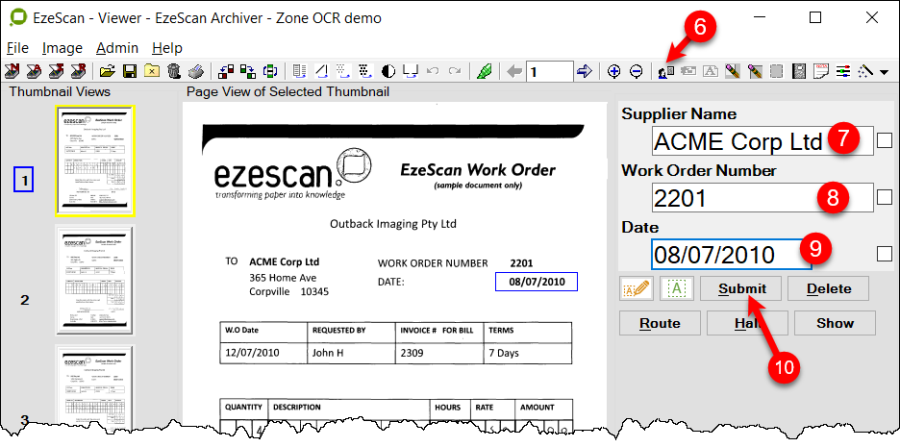Viewport: 900px width, 447px height.
Task: Open the Image menu
Action: pos(63,48)
